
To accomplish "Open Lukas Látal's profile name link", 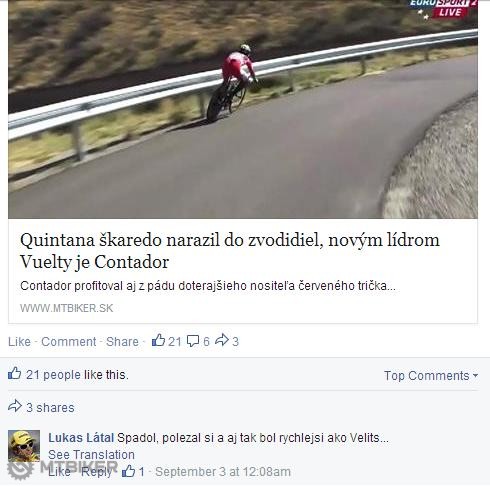I will pyautogui.click(x=81, y=438).
